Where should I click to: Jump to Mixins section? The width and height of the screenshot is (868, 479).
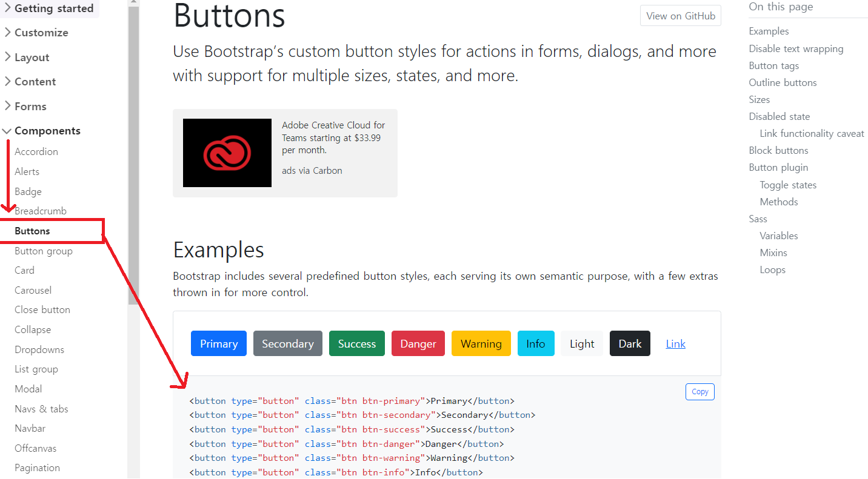click(x=773, y=253)
